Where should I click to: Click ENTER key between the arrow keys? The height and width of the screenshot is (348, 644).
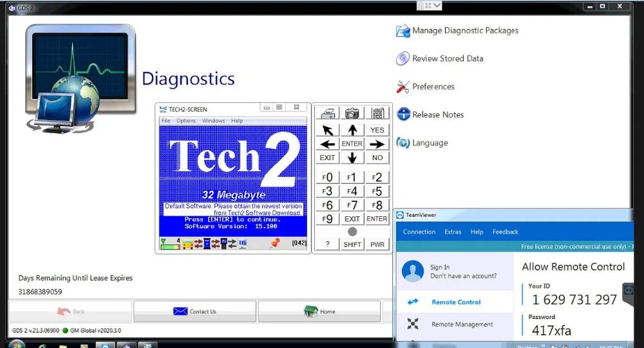352,144
